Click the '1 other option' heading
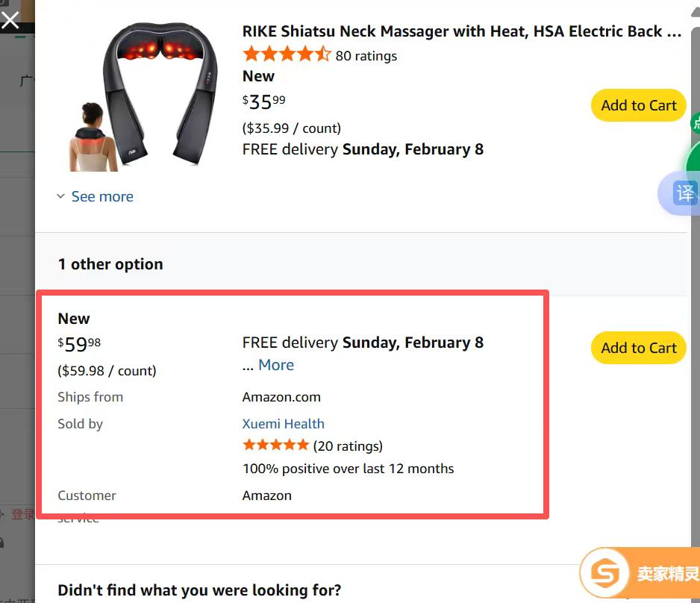Screen dimensions: 700x603 110,264
